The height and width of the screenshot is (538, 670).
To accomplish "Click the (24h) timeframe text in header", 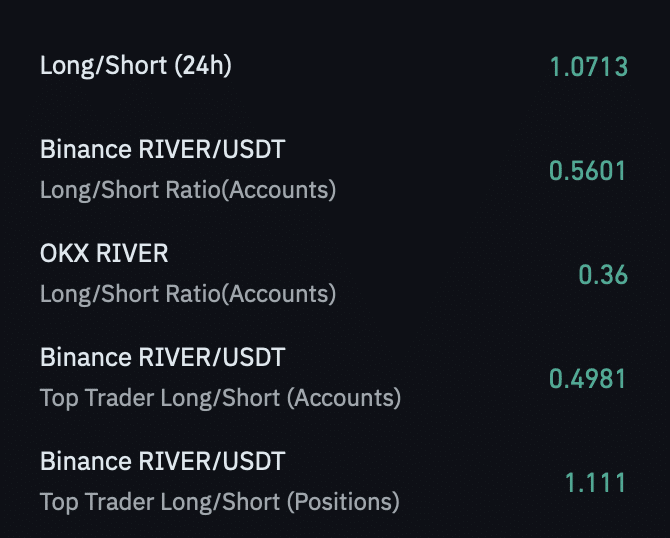I will [203, 66].
